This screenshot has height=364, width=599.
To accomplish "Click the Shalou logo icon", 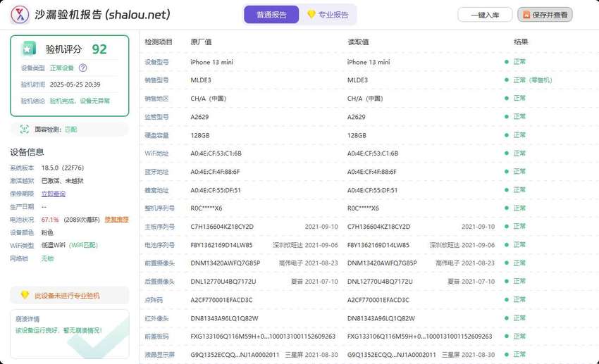I will (20, 15).
